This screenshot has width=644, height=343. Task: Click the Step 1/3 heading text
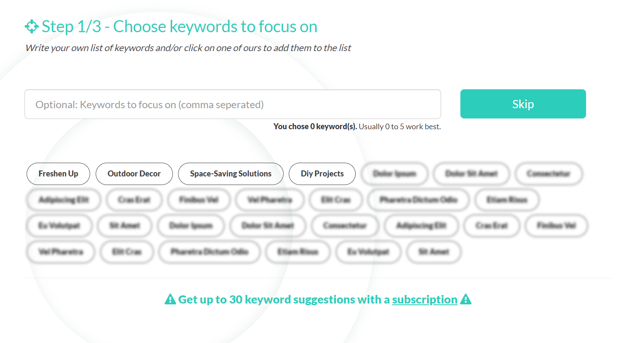(179, 27)
